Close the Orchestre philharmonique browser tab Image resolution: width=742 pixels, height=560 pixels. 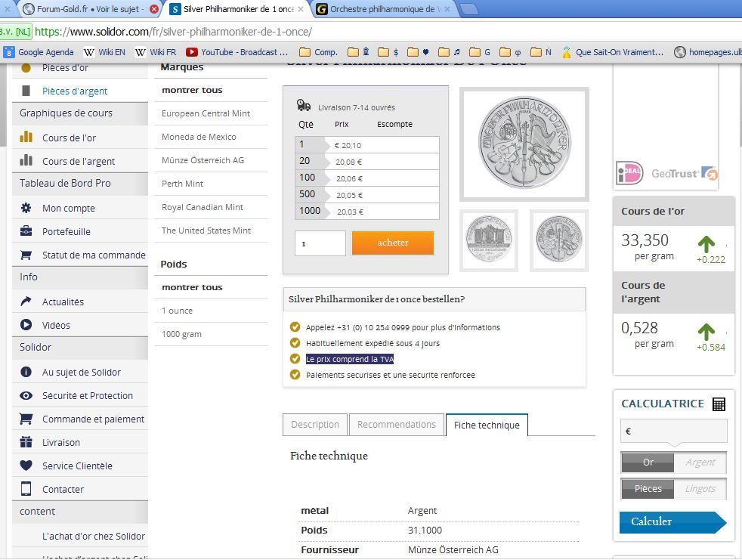click(447, 9)
